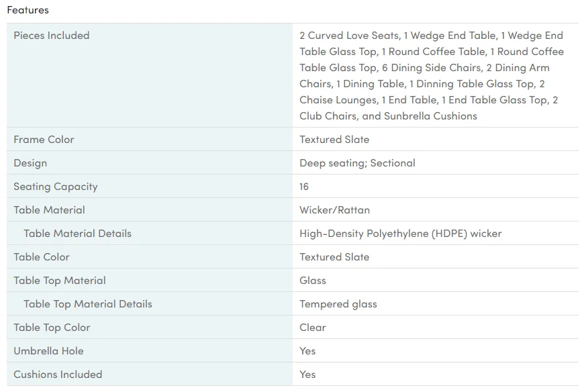Image resolution: width=588 pixels, height=386 pixels.
Task: Click the Cushions Included label
Action: click(x=58, y=375)
